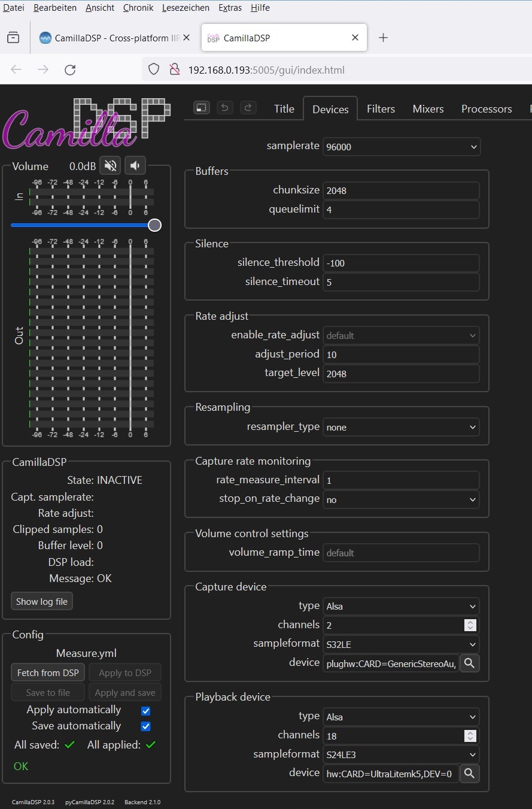Click Save to file button
The image size is (532, 809).
click(x=48, y=692)
